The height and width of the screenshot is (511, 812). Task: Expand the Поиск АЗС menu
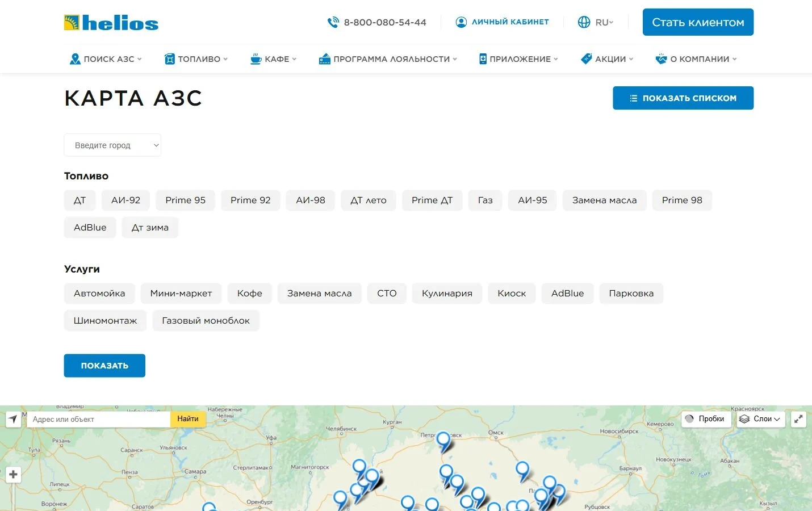pyautogui.click(x=106, y=59)
